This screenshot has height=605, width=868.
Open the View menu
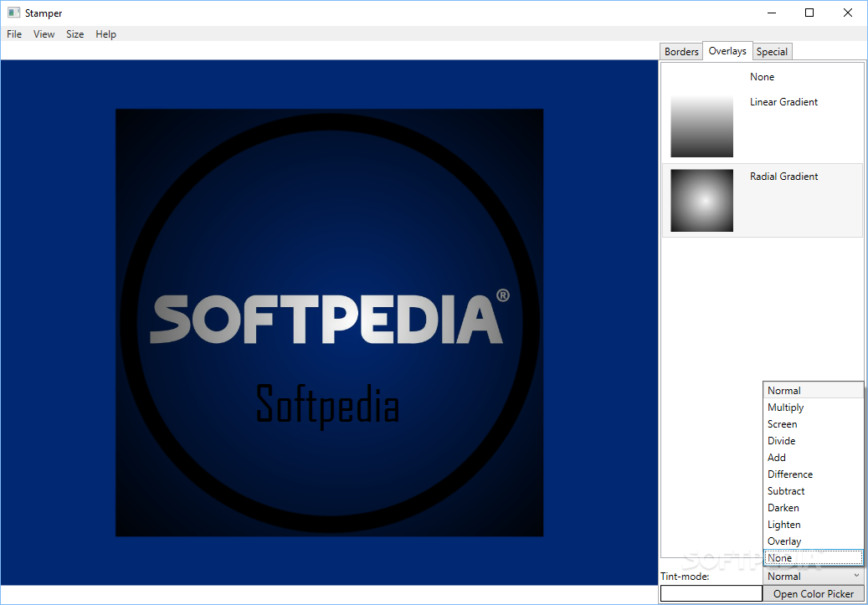pos(44,34)
